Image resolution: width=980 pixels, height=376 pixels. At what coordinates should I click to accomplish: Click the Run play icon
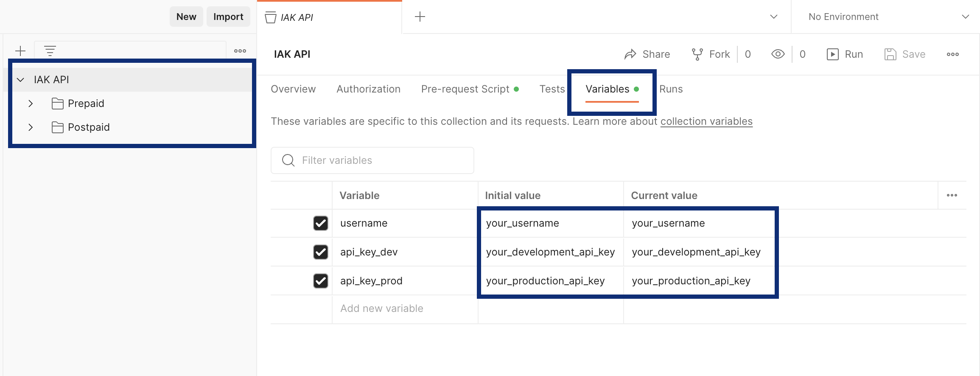(x=833, y=54)
